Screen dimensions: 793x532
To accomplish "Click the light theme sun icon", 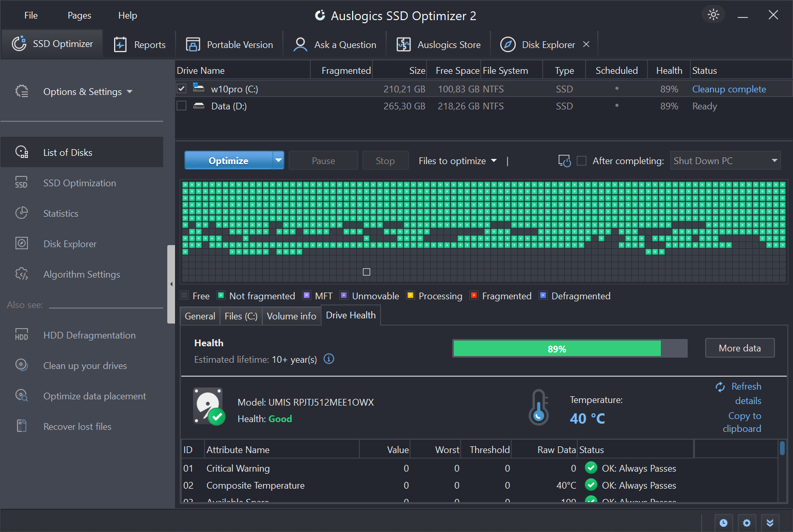I will [713, 14].
